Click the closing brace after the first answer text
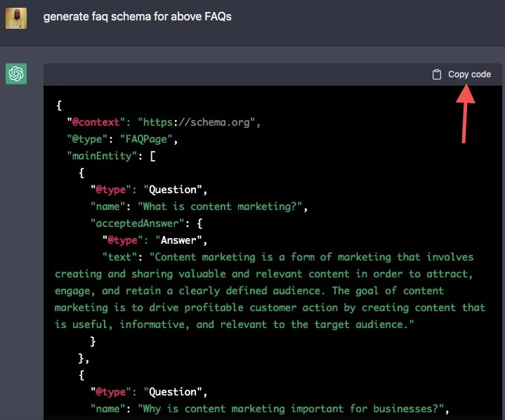The width and height of the screenshot is (505, 420). pos(93,341)
